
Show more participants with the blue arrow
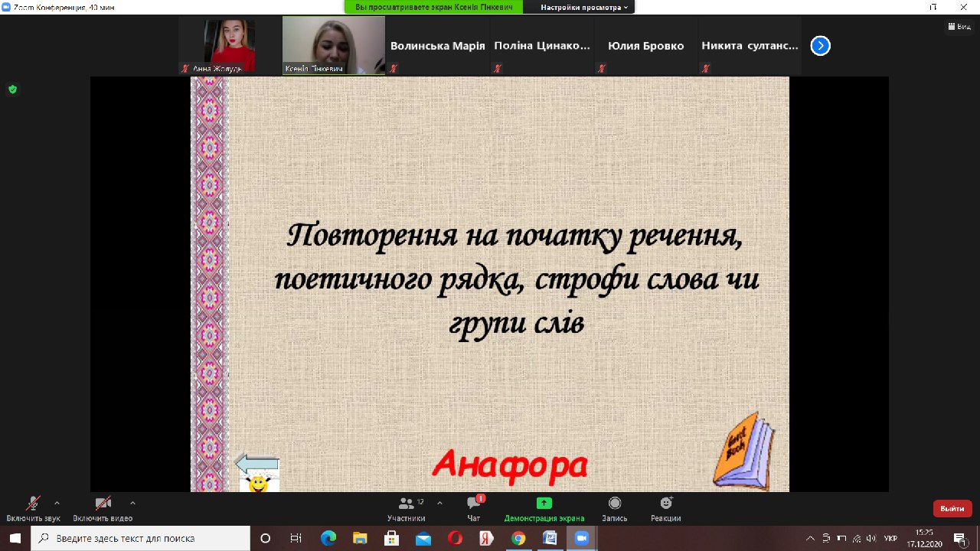click(x=819, y=46)
